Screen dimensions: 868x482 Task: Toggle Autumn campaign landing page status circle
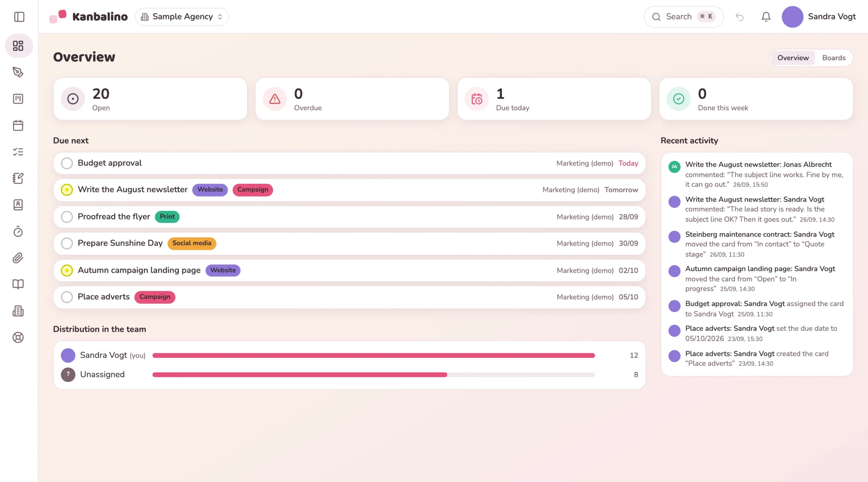pyautogui.click(x=67, y=270)
